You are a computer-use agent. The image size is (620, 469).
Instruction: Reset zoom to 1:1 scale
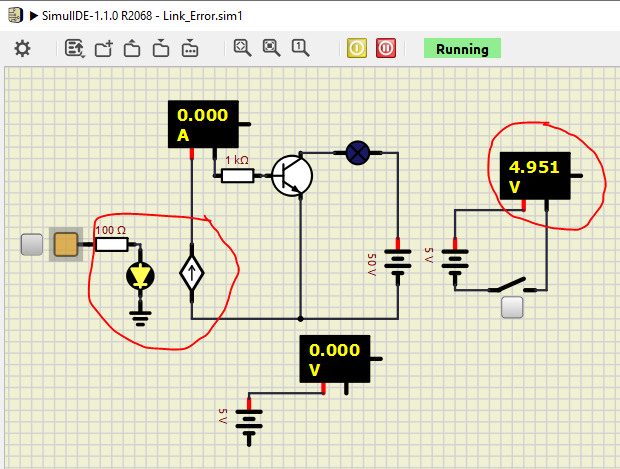pos(300,48)
